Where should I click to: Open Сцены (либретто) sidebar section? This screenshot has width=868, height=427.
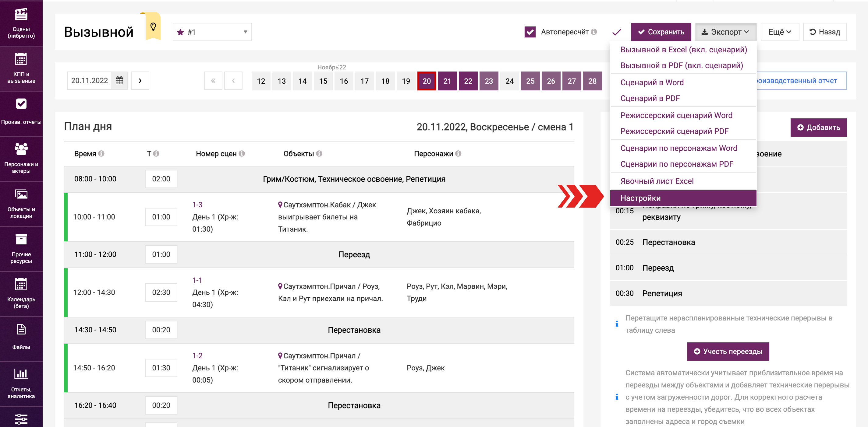pyautogui.click(x=21, y=23)
